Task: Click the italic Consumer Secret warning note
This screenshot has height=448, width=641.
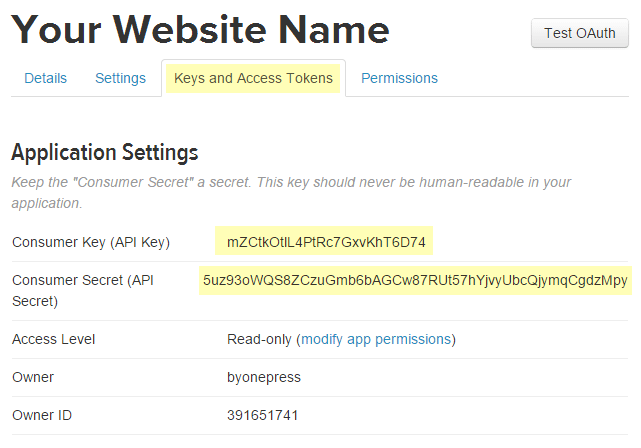Action: click(290, 192)
